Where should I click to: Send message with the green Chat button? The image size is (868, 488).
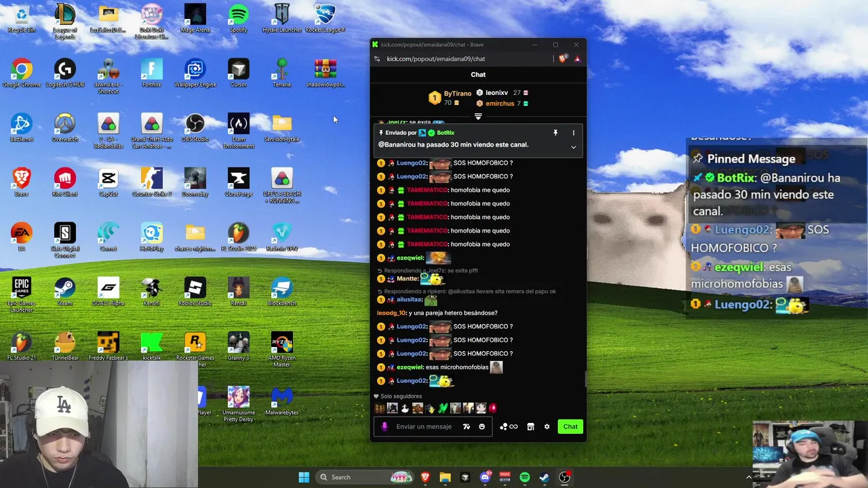[x=570, y=426]
